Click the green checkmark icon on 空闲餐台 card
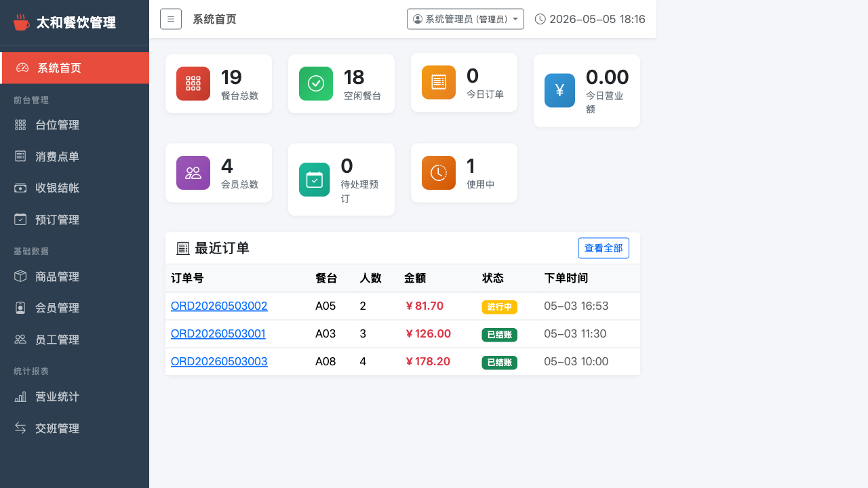 [316, 83]
